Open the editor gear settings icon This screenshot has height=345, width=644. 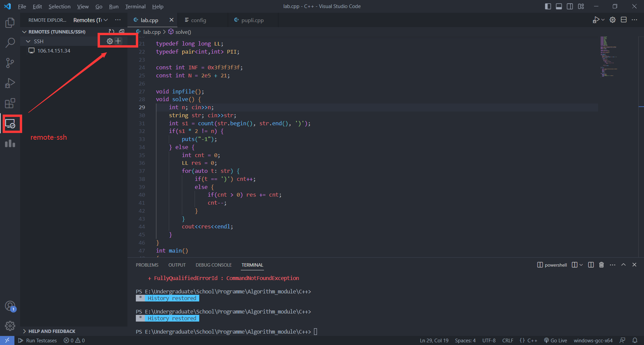[x=612, y=20]
